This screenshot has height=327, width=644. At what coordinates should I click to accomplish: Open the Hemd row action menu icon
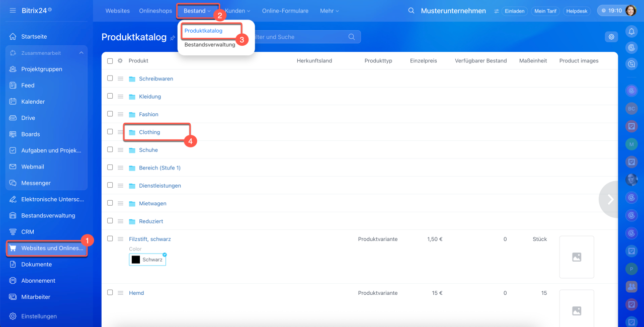pyautogui.click(x=121, y=293)
